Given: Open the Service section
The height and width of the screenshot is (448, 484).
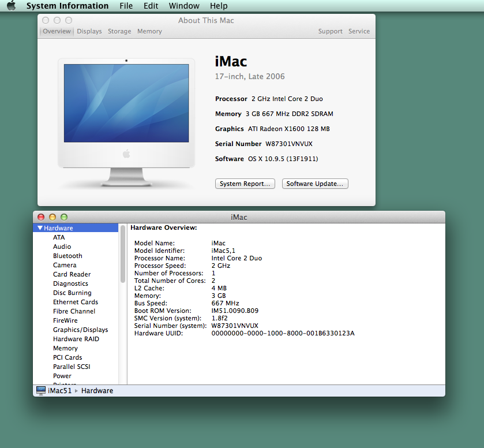Looking at the screenshot, I should (x=359, y=31).
